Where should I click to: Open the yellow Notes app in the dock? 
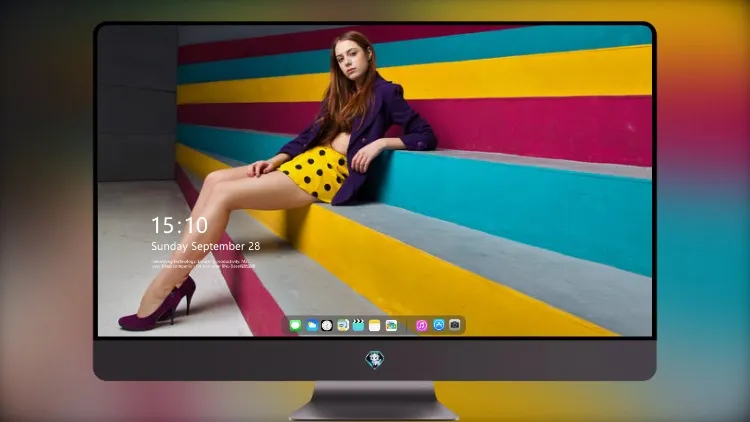375,325
